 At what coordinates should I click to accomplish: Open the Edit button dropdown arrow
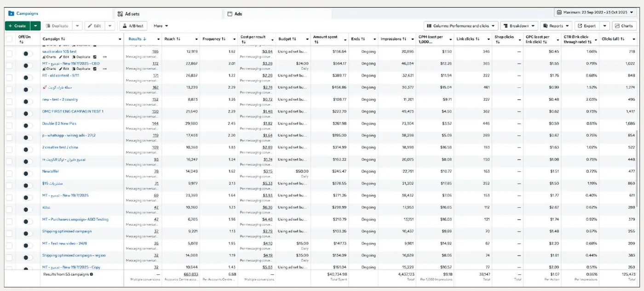click(x=110, y=26)
